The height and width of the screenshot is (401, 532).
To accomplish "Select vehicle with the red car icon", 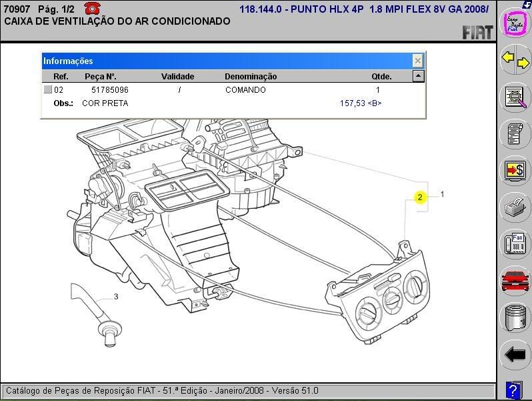I will pos(515,280).
